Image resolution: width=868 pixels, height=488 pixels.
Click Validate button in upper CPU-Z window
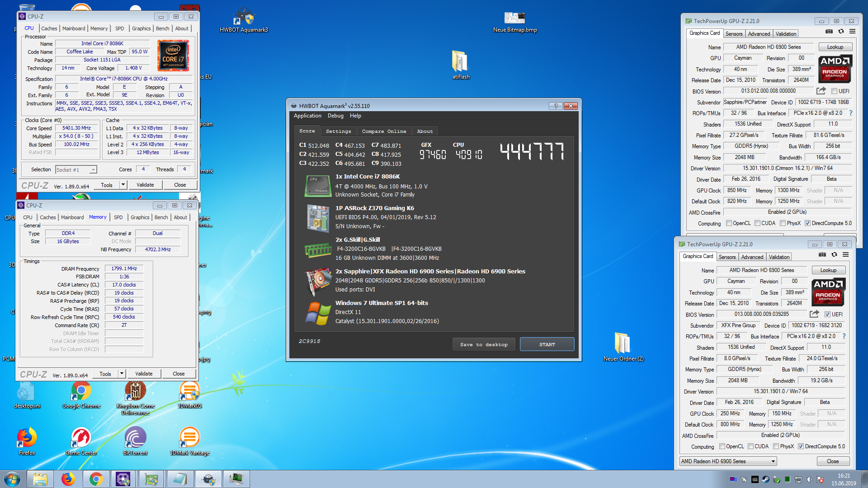(x=145, y=185)
